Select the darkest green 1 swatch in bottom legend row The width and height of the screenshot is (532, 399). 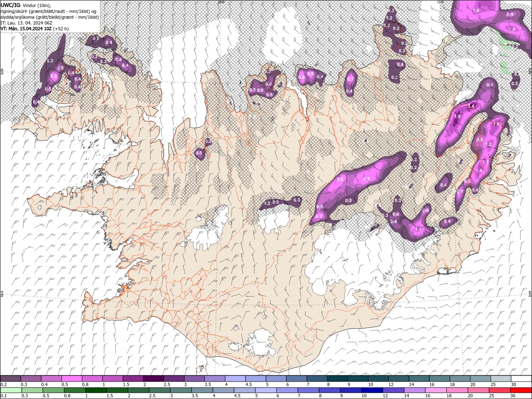(x=96, y=390)
